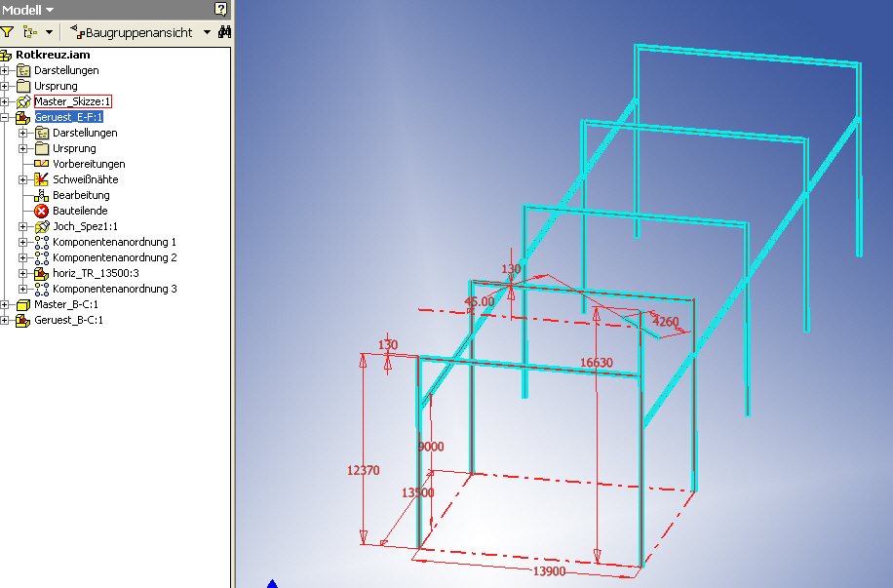Expand top-level Ursprung folder
This screenshot has width=893, height=588.
pos(5,86)
